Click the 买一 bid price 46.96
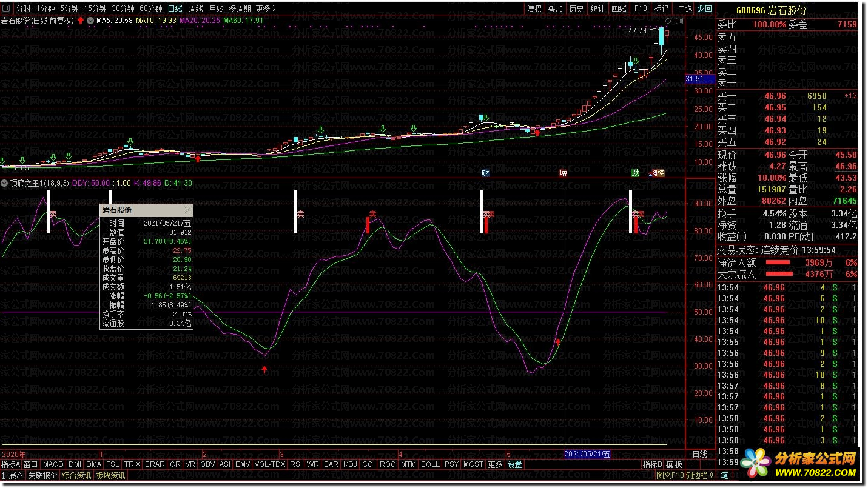 (775, 96)
